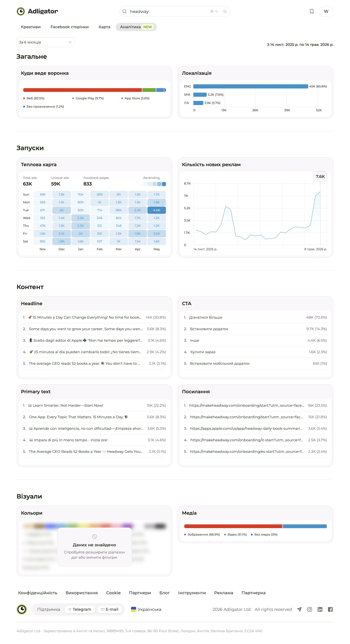Click headline 'Scelto dagli editor di Apple'
Image resolution: width=350 pixels, height=644 pixels.
(x=94, y=340)
